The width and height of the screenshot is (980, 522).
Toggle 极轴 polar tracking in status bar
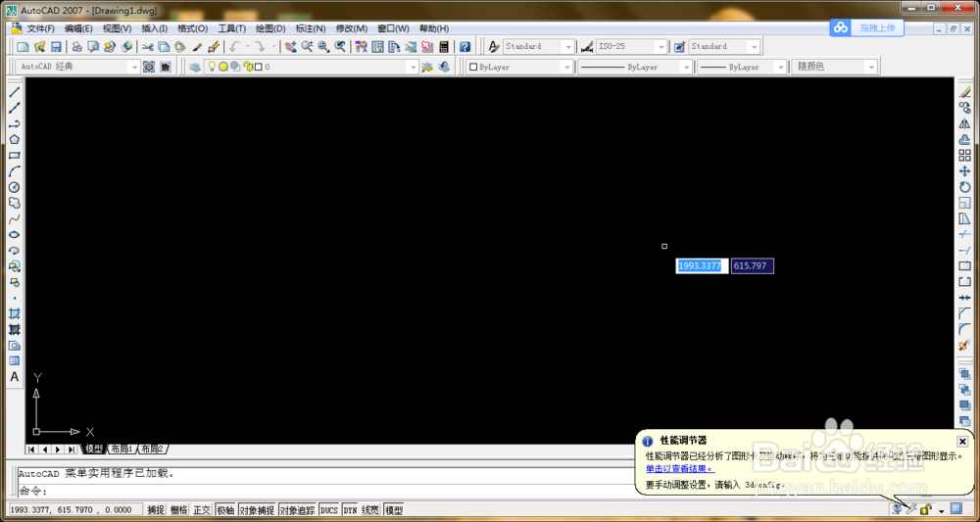[x=225, y=510]
